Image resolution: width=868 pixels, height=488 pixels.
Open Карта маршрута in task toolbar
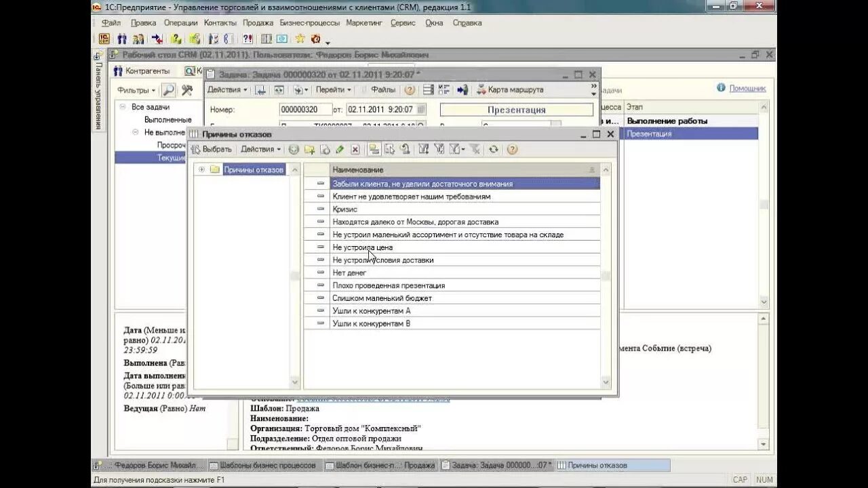click(x=510, y=89)
